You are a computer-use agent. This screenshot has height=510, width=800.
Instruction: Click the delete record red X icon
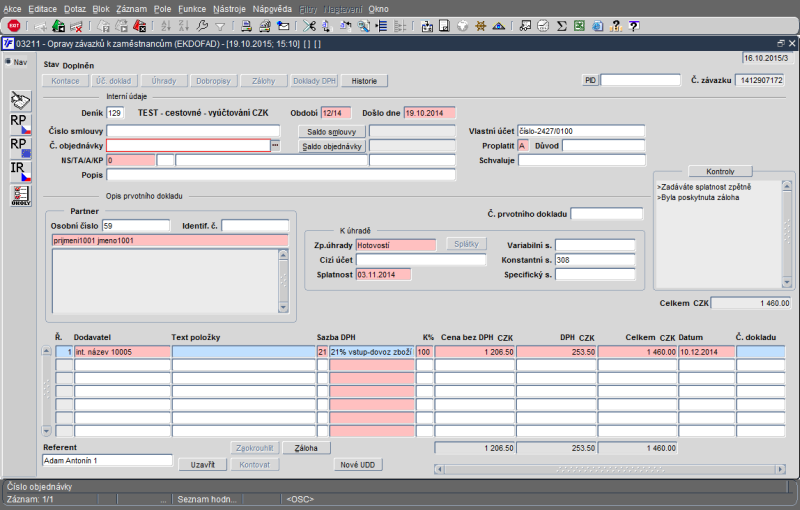[76, 26]
